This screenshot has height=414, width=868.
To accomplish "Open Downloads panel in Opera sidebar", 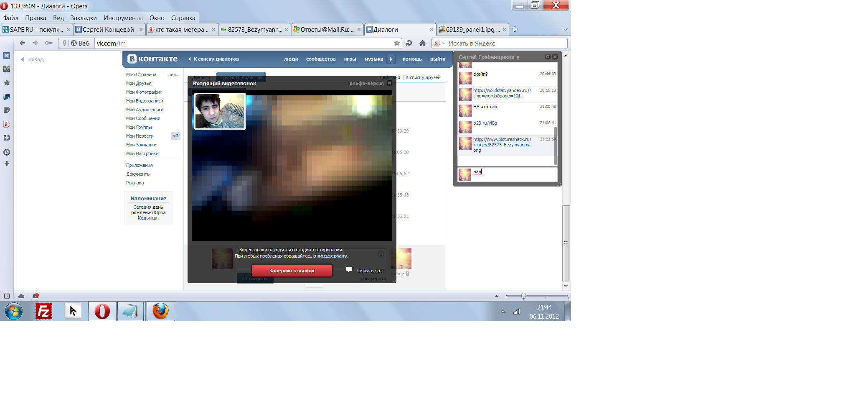I will [x=7, y=138].
